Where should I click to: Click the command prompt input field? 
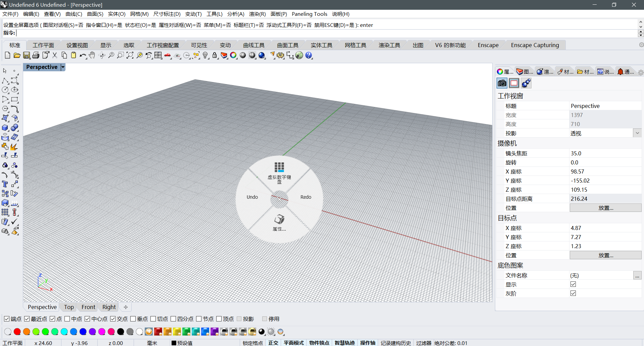326,33
